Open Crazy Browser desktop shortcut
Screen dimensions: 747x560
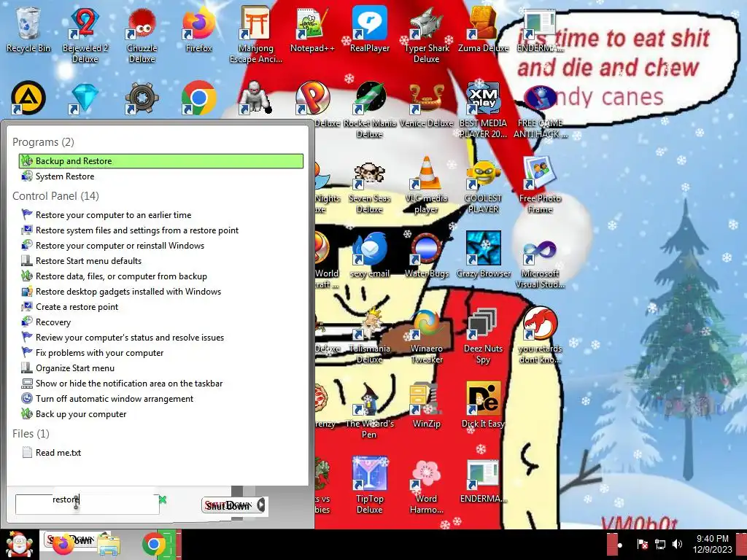[x=484, y=254]
